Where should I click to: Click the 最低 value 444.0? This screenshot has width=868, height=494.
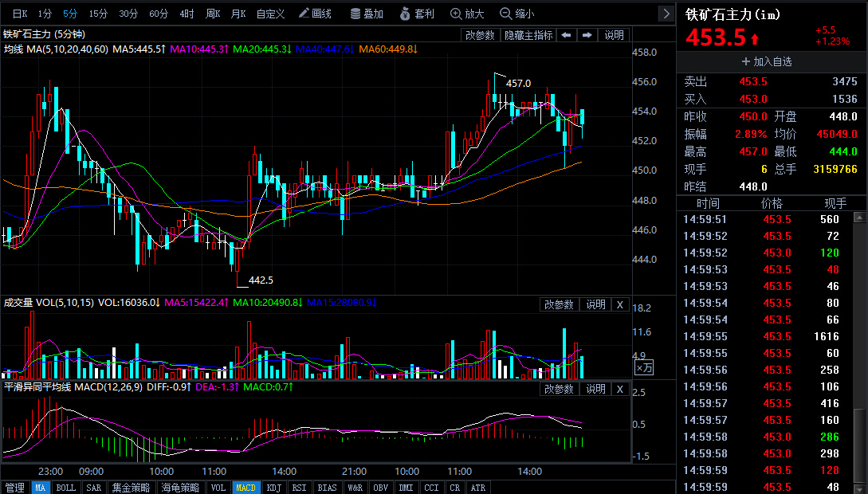[843, 152]
